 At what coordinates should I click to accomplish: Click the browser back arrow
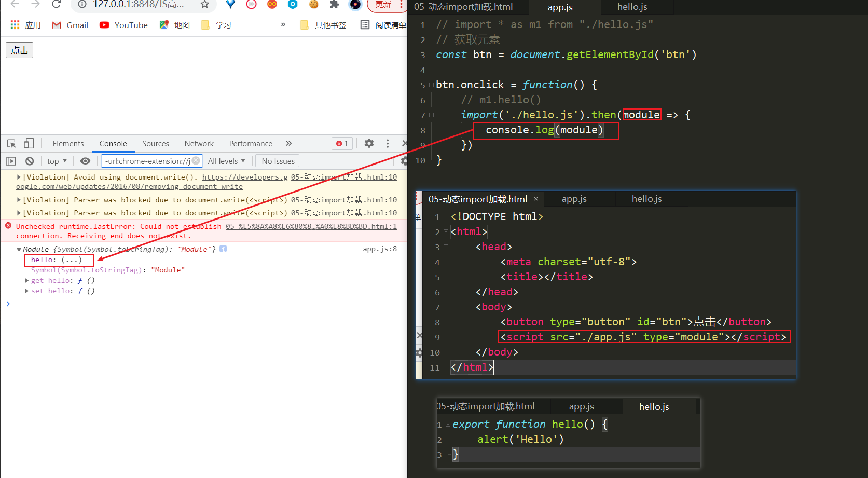pos(15,4)
